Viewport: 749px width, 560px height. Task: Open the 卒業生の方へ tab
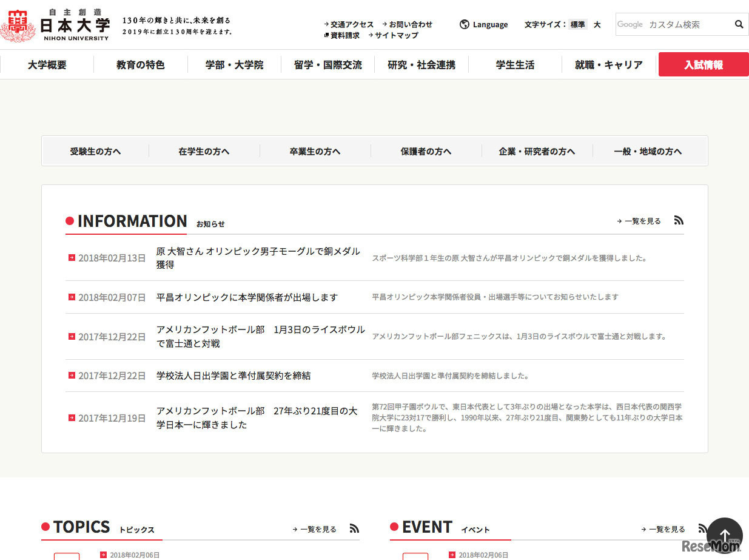tap(315, 151)
